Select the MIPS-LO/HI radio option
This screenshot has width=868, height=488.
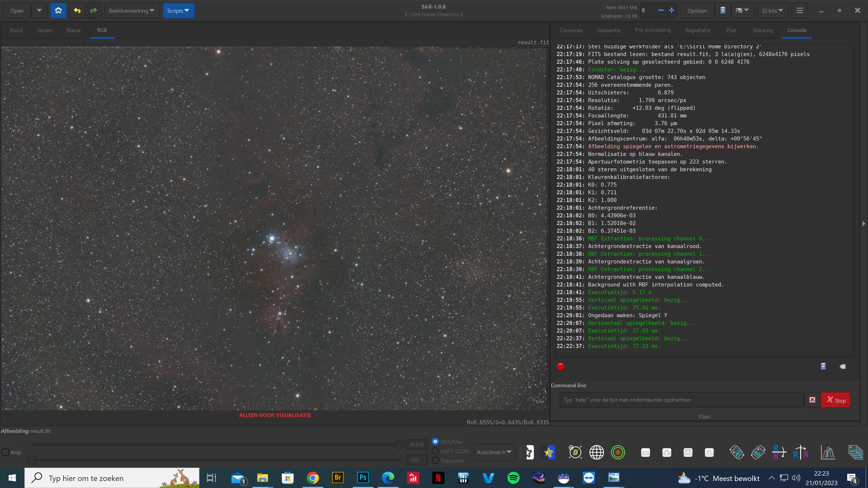click(x=435, y=451)
